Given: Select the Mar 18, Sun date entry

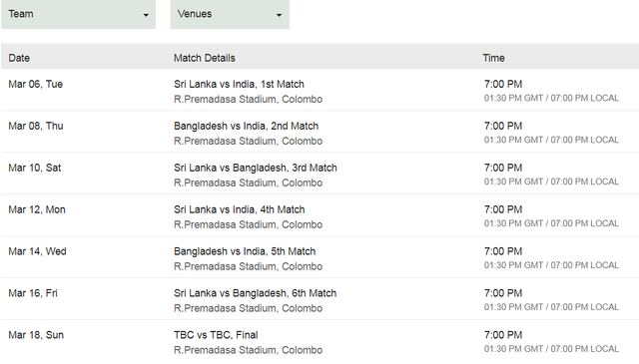Looking at the screenshot, I should [36, 335].
